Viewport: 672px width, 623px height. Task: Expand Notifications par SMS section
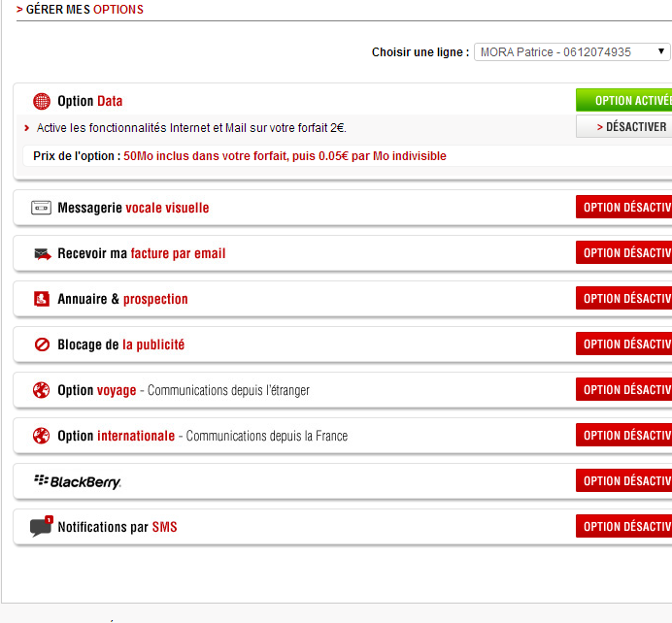click(117, 527)
